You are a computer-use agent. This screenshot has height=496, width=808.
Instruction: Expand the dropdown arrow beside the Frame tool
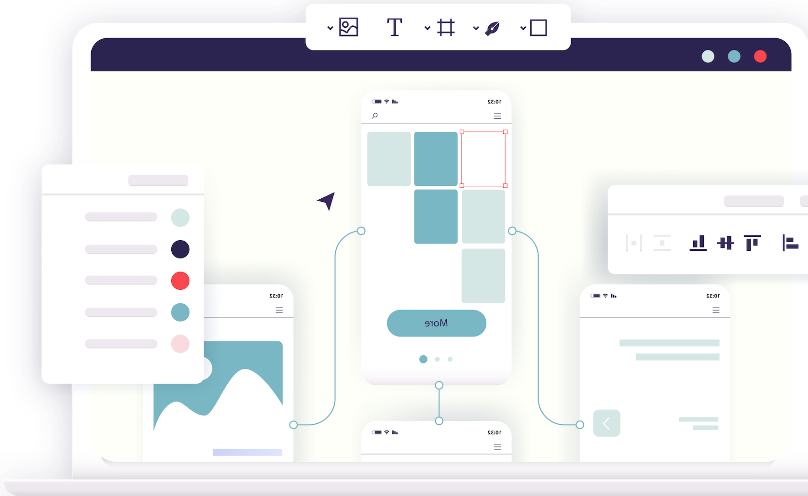427,28
